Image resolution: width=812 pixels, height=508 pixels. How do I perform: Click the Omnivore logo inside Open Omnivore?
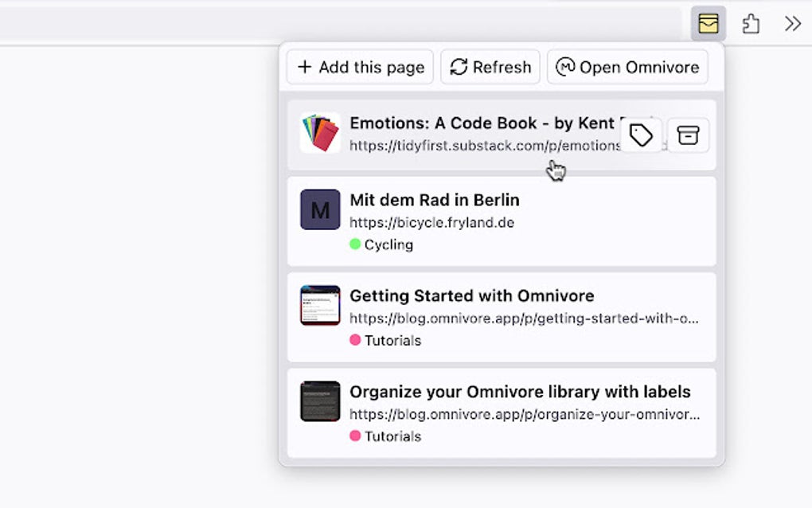(566, 67)
